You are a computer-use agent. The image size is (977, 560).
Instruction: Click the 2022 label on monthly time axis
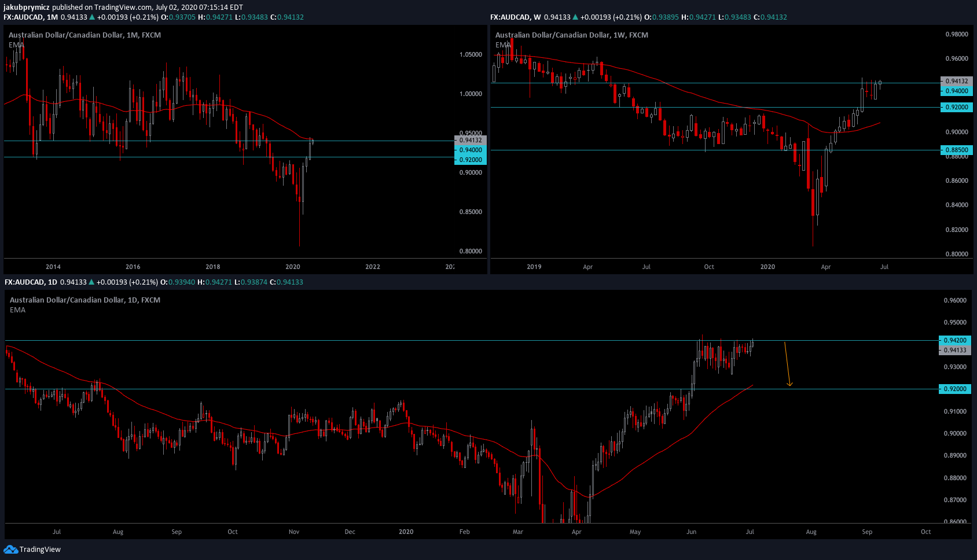373,267
